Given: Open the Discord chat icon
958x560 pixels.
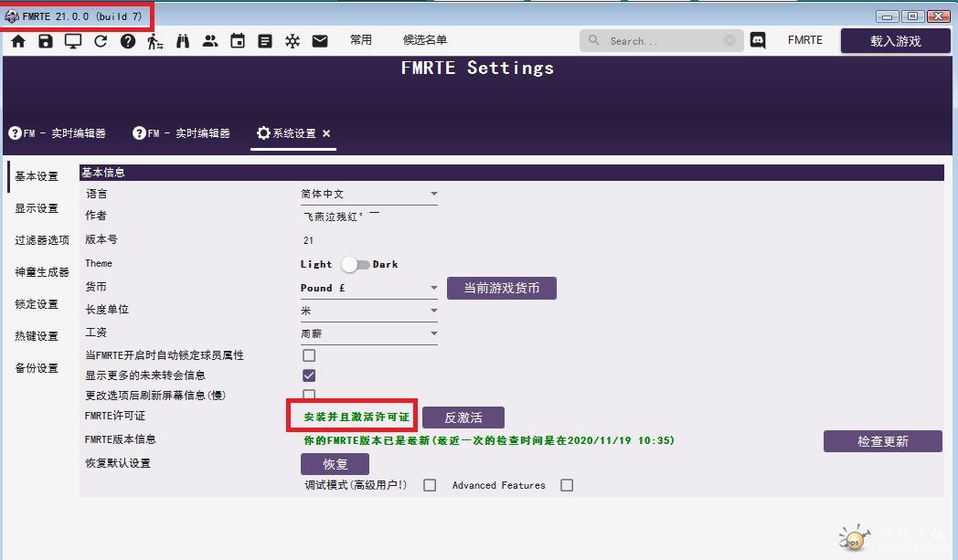Looking at the screenshot, I should [758, 40].
